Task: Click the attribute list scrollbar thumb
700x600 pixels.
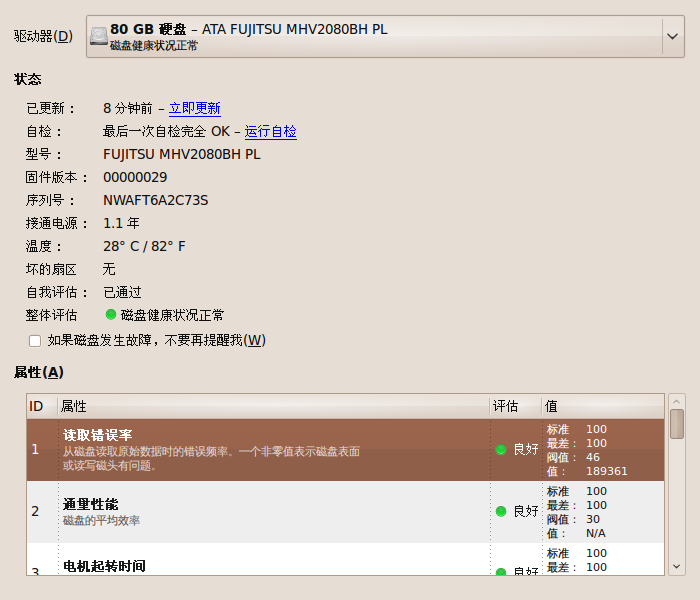Action: pyautogui.click(x=677, y=424)
